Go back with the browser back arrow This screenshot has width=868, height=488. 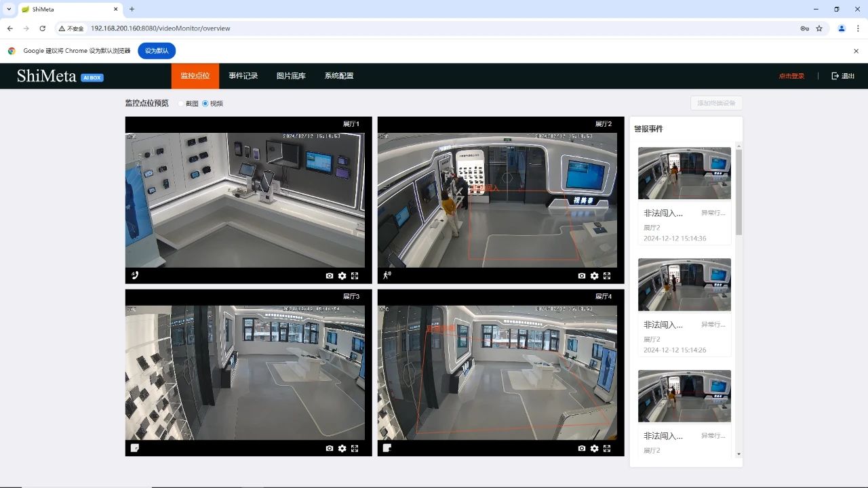9,28
